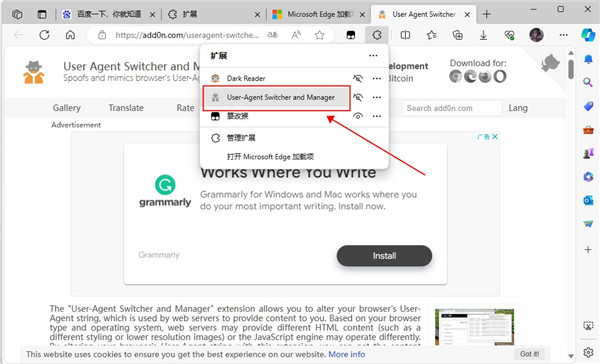The image size is (600, 364).
Task: Toggle the Extensions puzzle icon in toolbar
Action: coord(377,35)
